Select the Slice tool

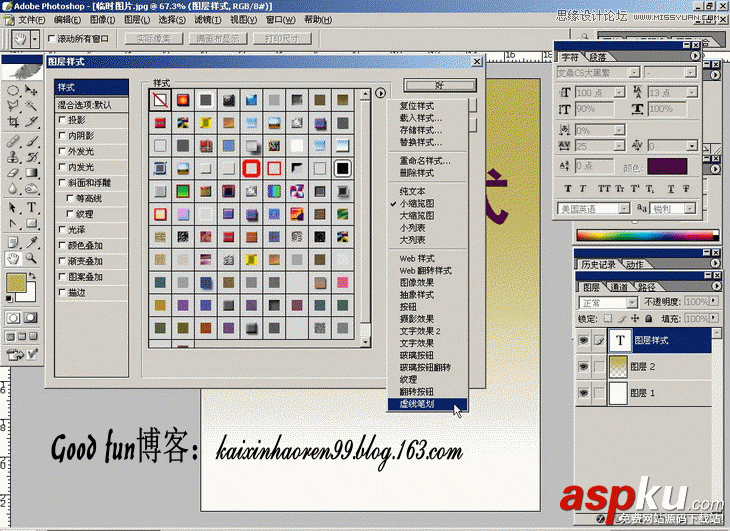pyautogui.click(x=31, y=122)
